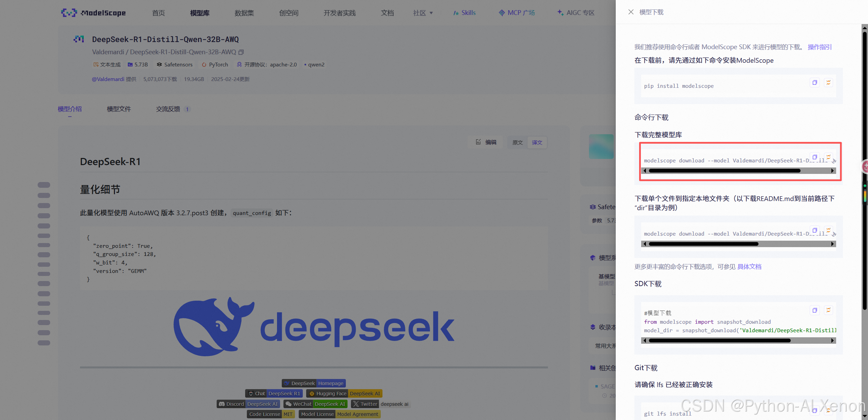Copy the pip install modelscope command
Image resolution: width=868 pixels, height=420 pixels.
[x=815, y=82]
